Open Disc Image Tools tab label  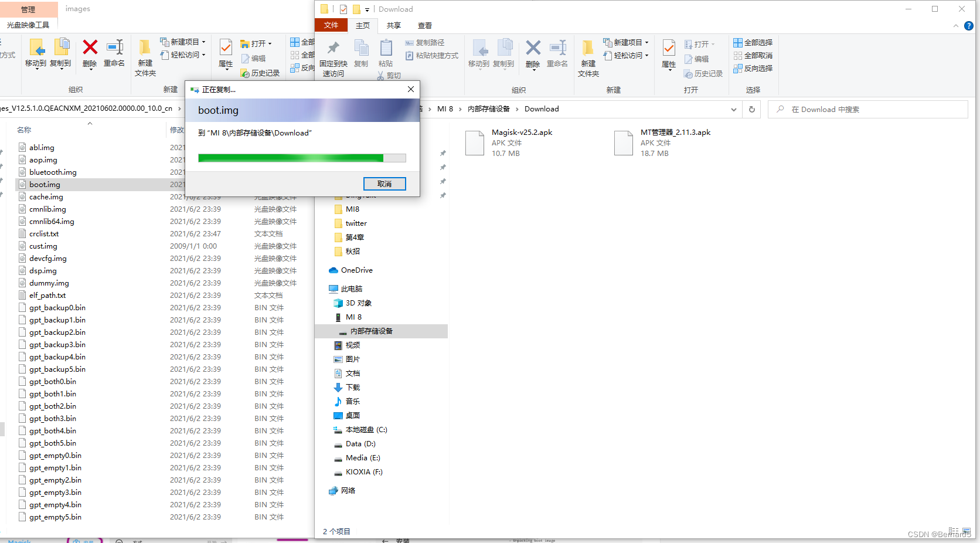(x=28, y=25)
